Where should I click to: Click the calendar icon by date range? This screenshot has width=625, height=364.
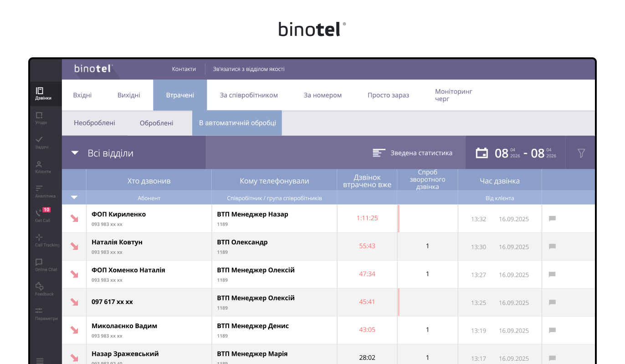point(482,153)
